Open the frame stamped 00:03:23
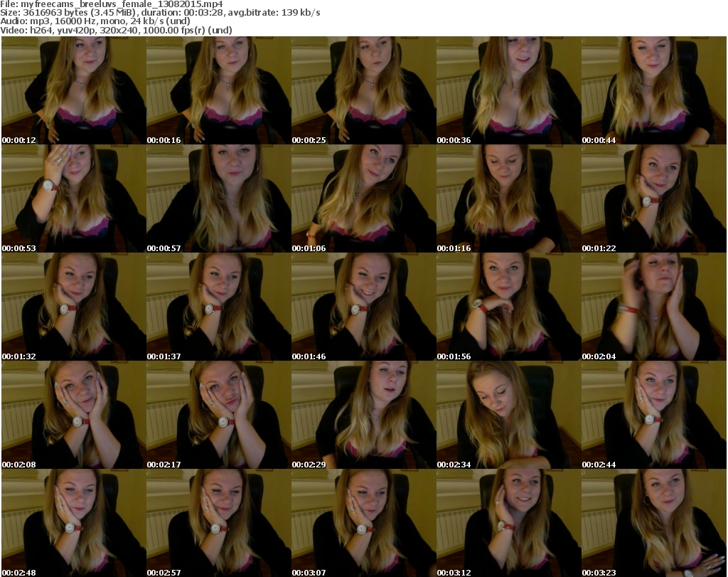 tap(654, 523)
